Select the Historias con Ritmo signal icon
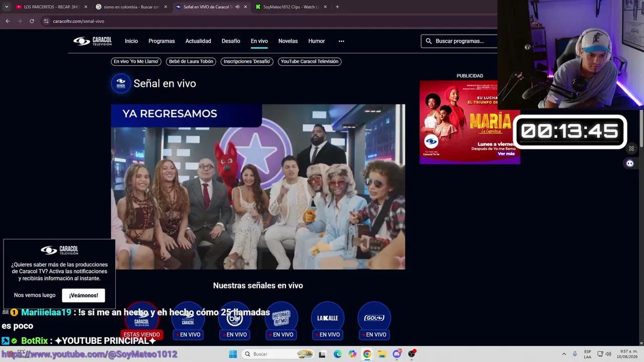 click(281, 318)
